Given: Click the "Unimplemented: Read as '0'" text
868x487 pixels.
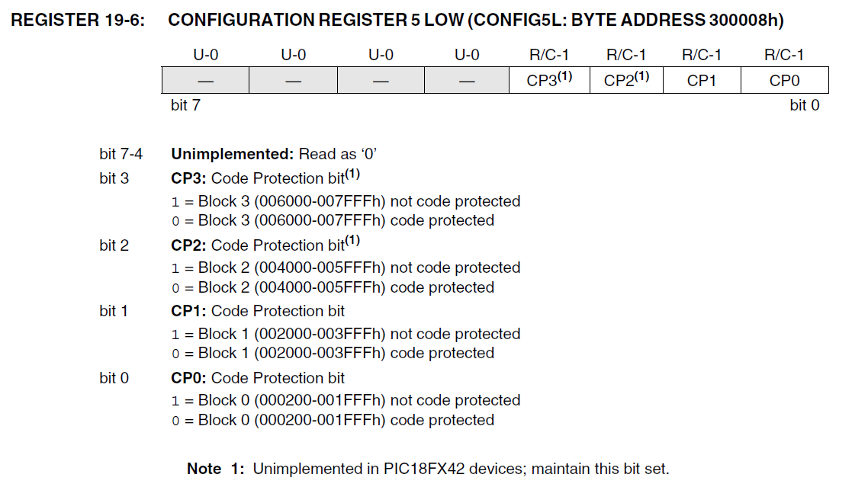Looking at the screenshot, I should [275, 154].
